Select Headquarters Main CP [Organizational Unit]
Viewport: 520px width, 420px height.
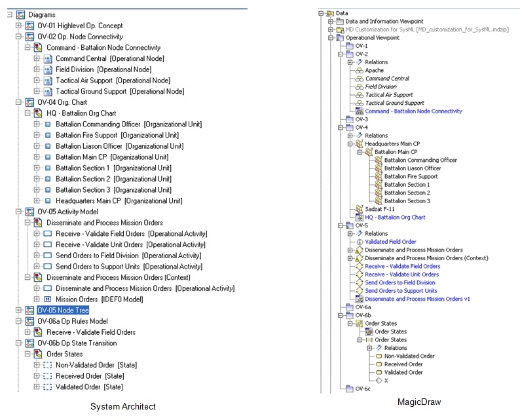pos(119,200)
